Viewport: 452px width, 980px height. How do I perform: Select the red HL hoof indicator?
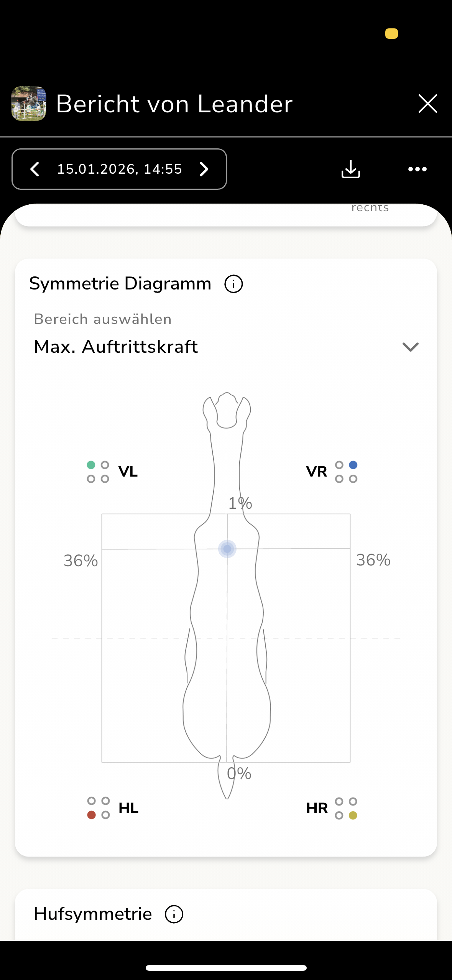point(91,815)
